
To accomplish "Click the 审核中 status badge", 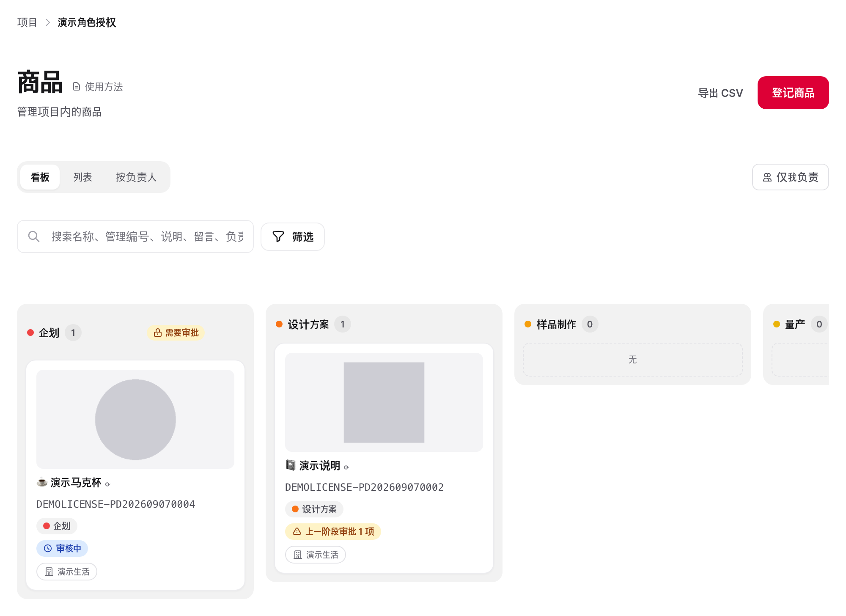I will coord(62,548).
